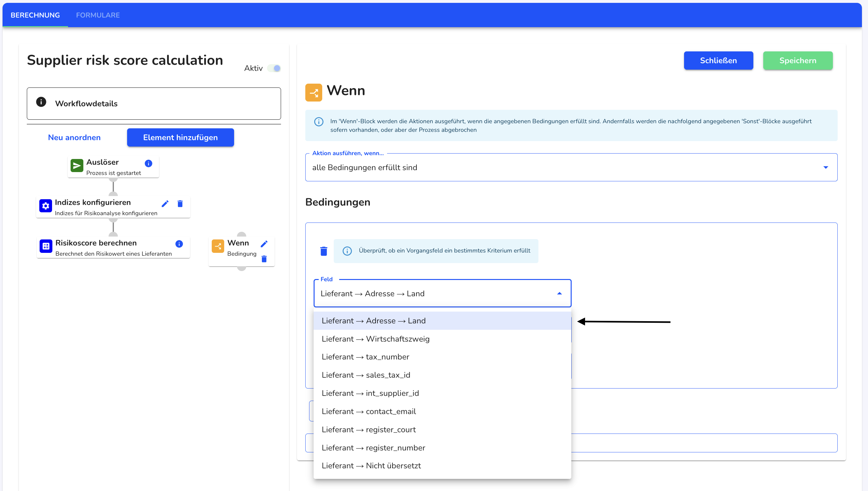Select 'Lieferant → register_court' entry
This screenshot has width=868, height=491.
point(442,430)
